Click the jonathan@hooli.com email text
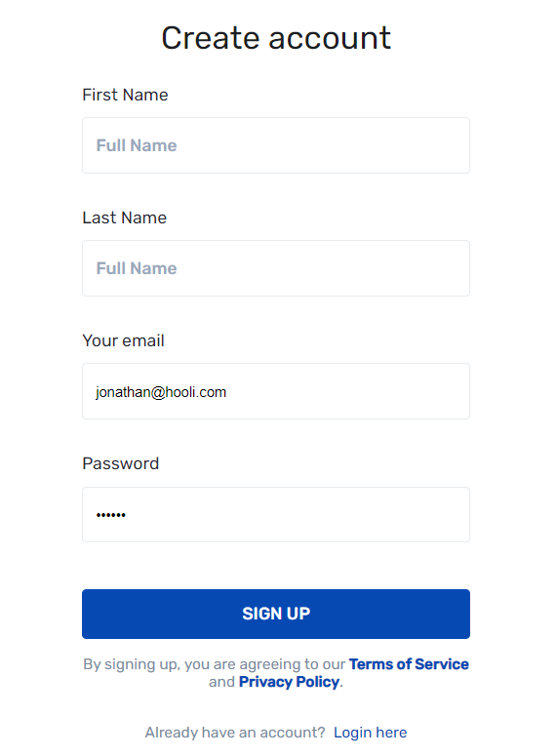Image resolution: width=556 pixels, height=756 pixels. [161, 392]
